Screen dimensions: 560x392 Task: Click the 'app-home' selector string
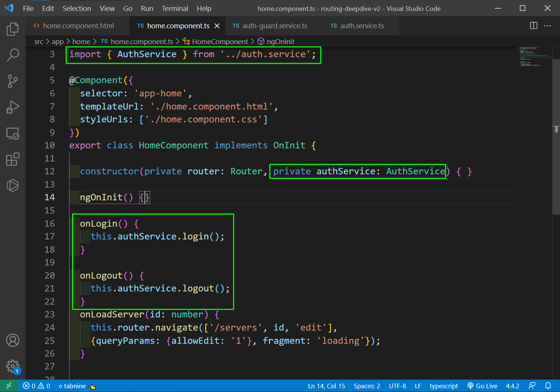(160, 94)
